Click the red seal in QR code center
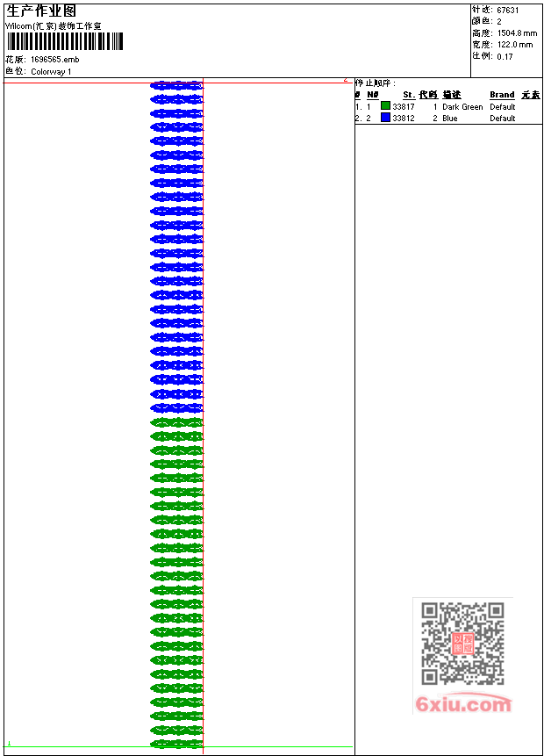The height and width of the screenshot is (756, 544). pyautogui.click(x=462, y=644)
